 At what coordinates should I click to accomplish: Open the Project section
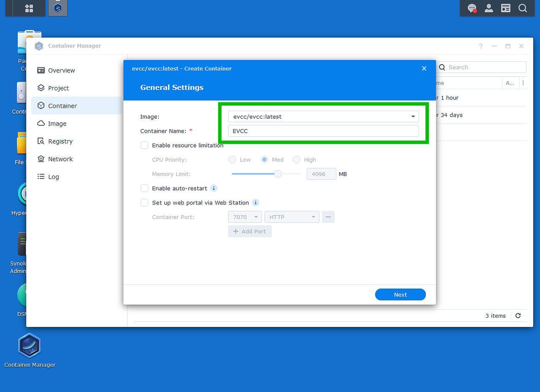coord(77,88)
